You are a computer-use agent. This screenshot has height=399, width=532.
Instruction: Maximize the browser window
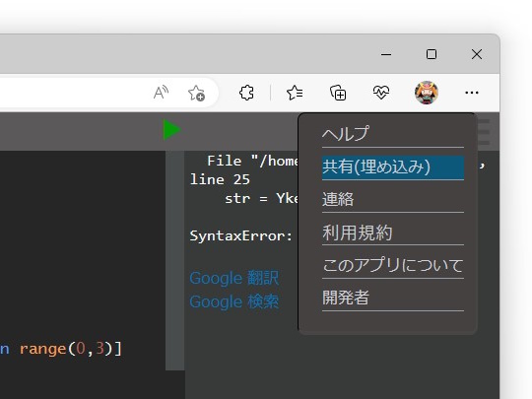[x=432, y=54]
